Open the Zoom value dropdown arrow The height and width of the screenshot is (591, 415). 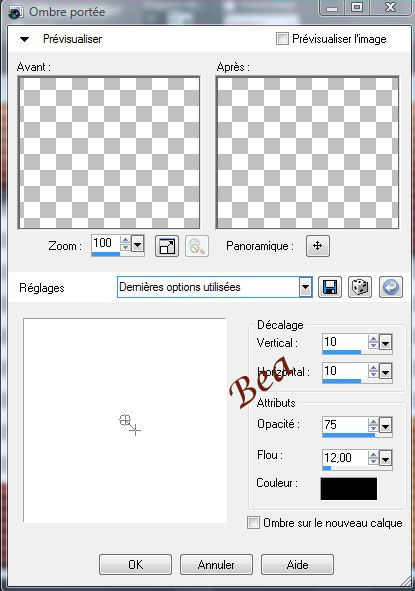[138, 245]
